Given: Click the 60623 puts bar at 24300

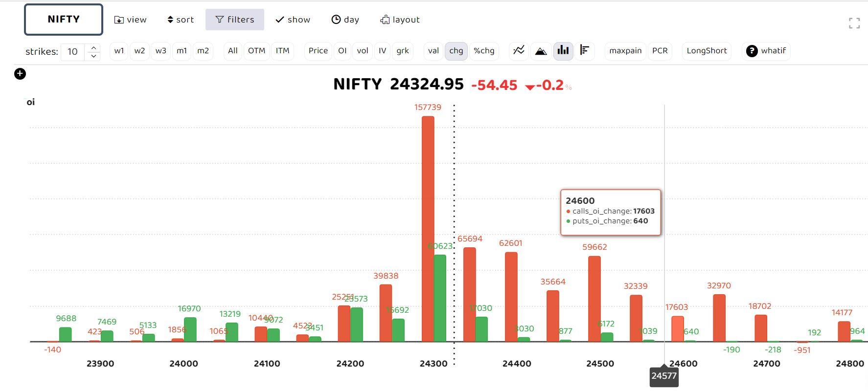Looking at the screenshot, I should (440, 298).
